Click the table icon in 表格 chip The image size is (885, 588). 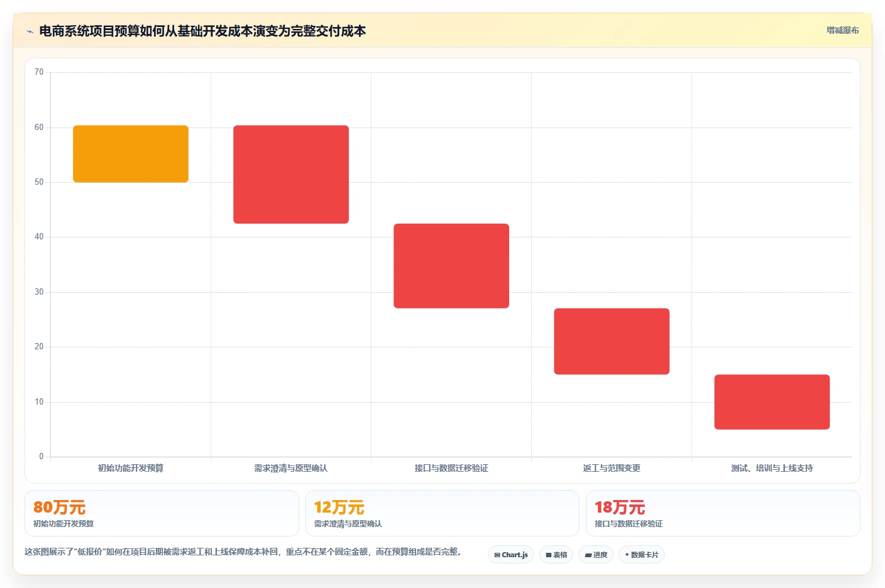click(549, 555)
